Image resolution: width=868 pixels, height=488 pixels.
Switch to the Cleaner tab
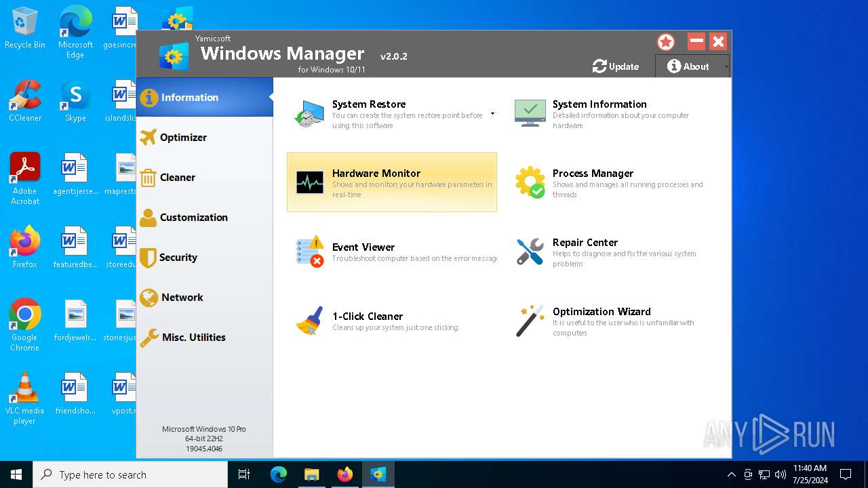(205, 178)
